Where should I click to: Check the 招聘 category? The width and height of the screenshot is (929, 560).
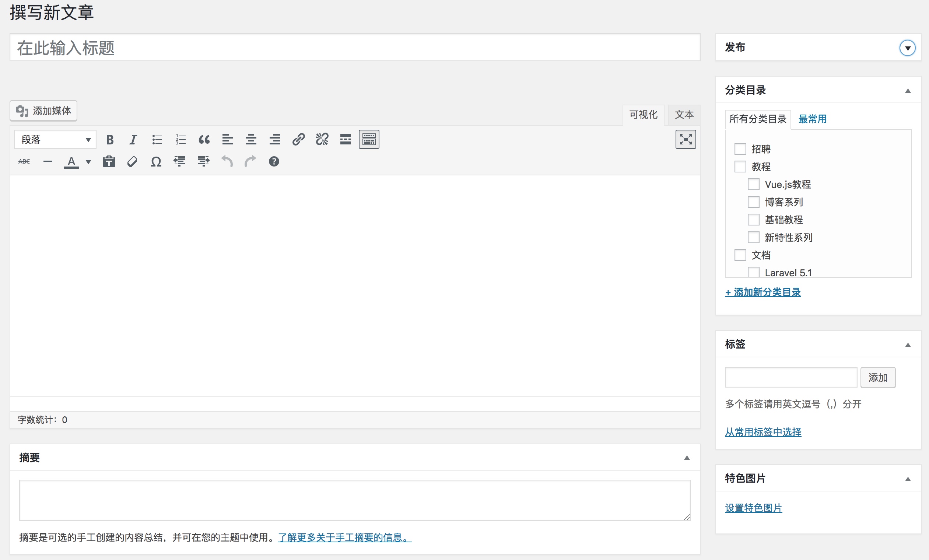[740, 149]
